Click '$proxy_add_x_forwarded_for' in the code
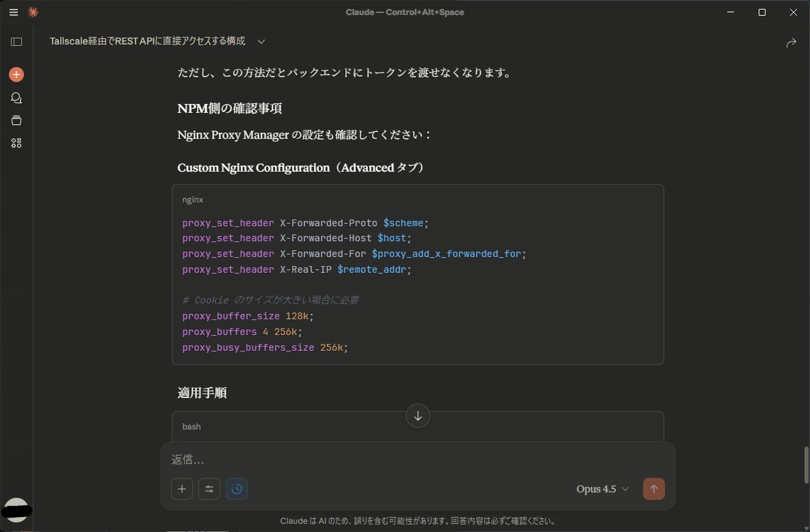810x532 pixels. 446,254
